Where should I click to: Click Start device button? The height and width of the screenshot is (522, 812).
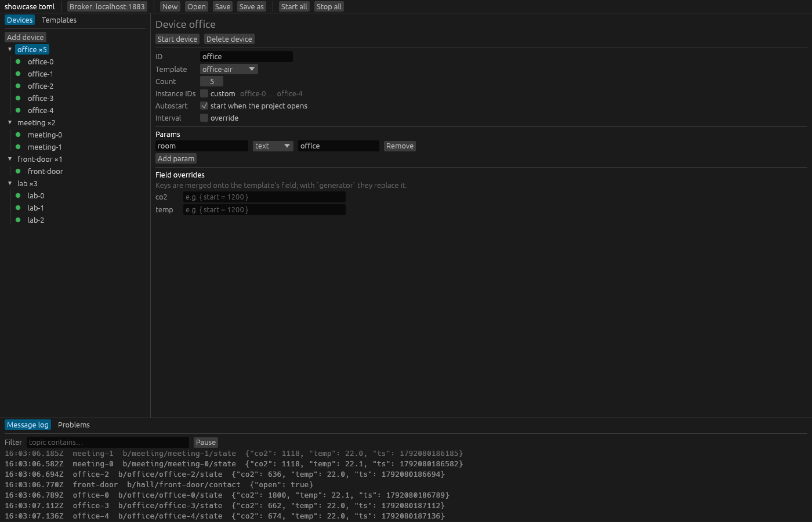(x=177, y=39)
